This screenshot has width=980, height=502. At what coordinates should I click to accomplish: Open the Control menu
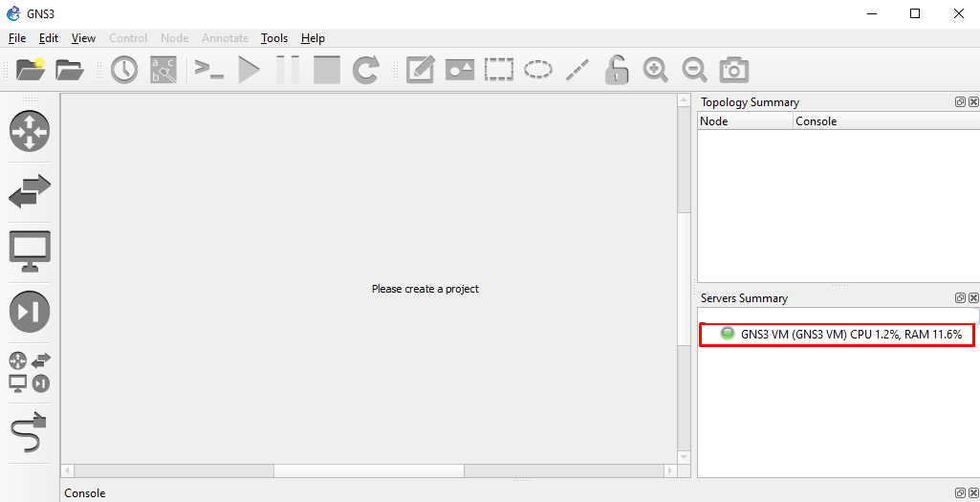point(128,38)
